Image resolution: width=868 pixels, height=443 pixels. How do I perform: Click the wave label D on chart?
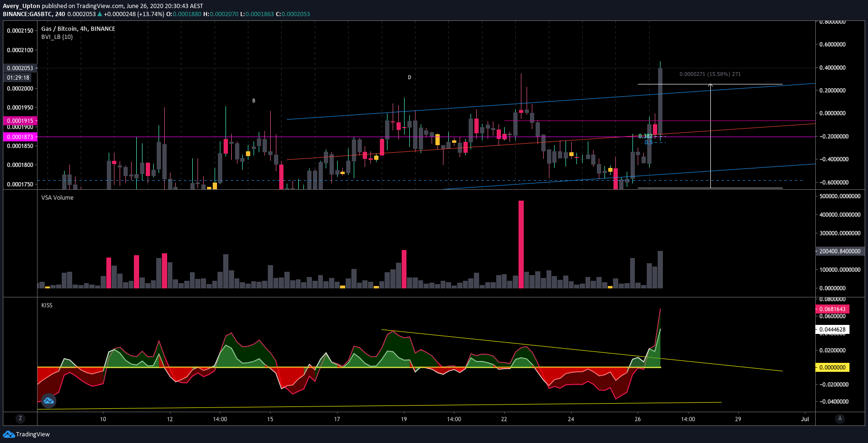tap(409, 77)
